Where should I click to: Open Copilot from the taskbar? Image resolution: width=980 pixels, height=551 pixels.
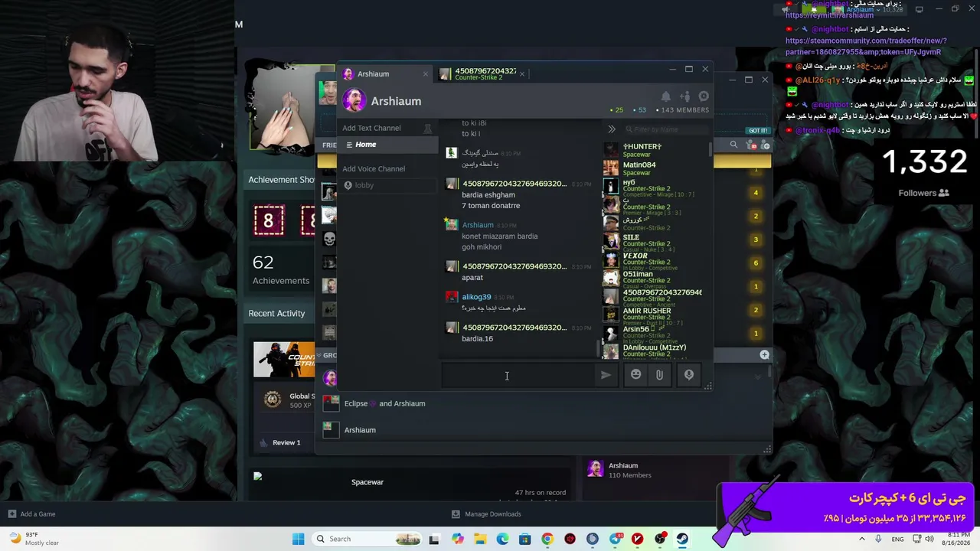(457, 539)
